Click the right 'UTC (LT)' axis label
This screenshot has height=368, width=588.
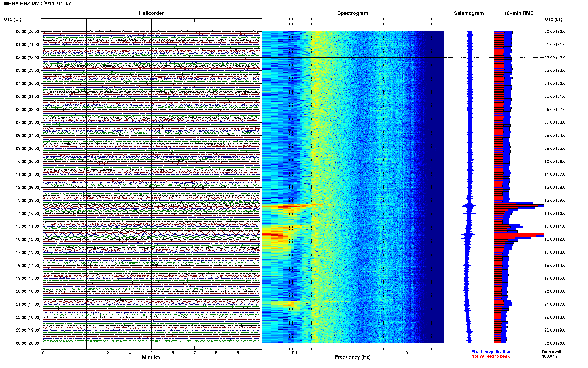point(553,19)
